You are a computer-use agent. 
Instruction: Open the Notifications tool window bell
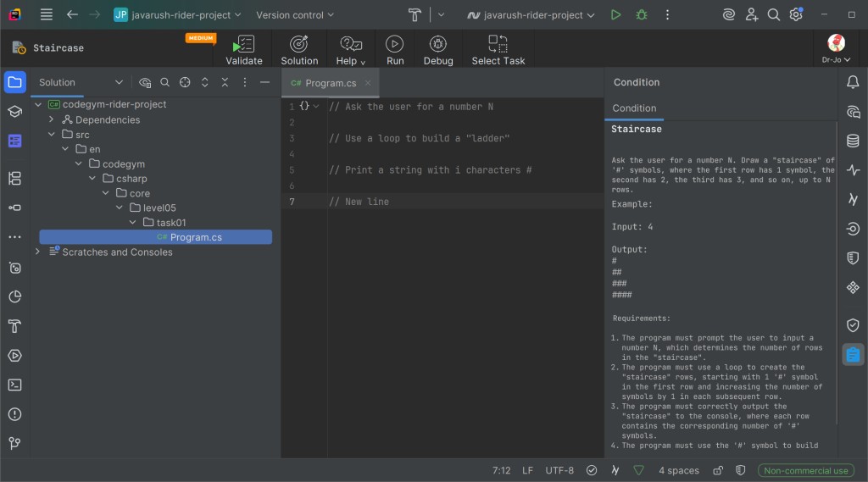click(853, 82)
